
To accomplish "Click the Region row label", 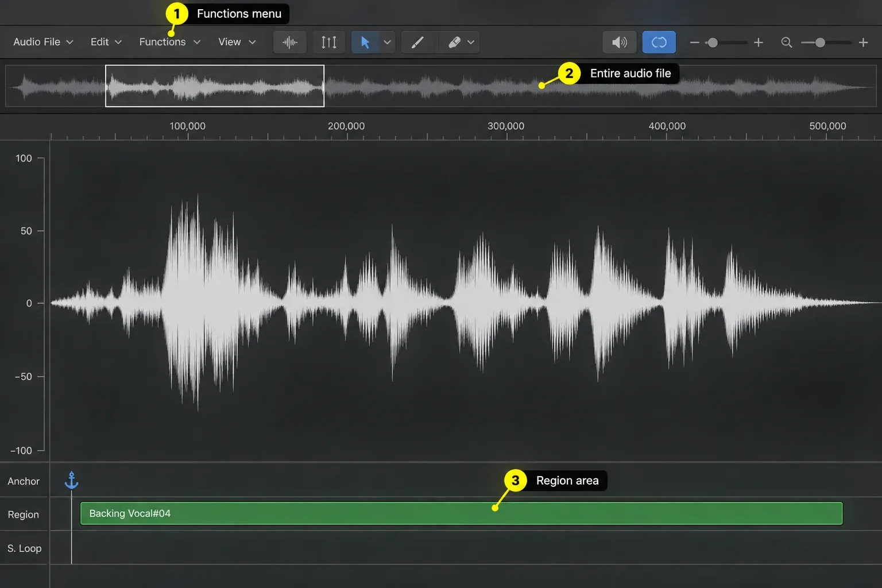I will coord(24,514).
